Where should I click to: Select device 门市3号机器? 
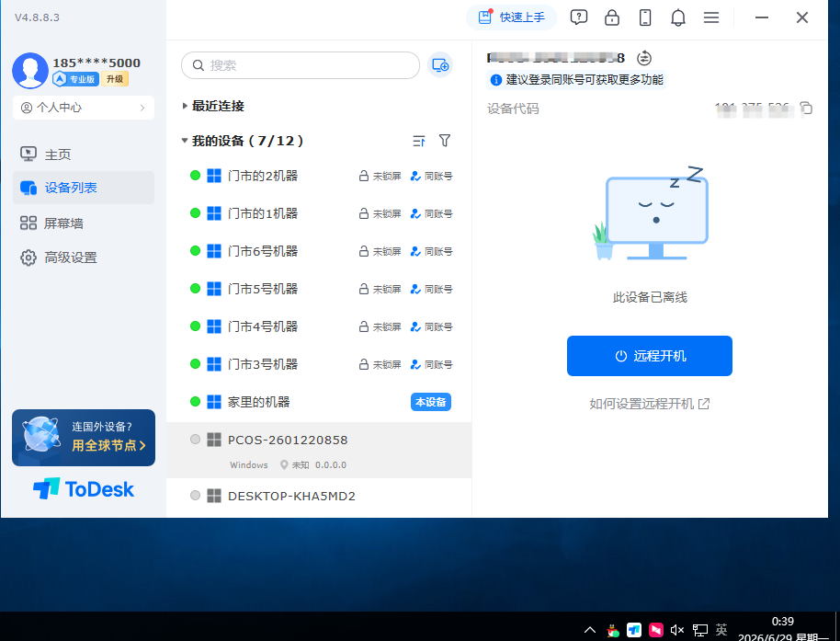point(319,364)
